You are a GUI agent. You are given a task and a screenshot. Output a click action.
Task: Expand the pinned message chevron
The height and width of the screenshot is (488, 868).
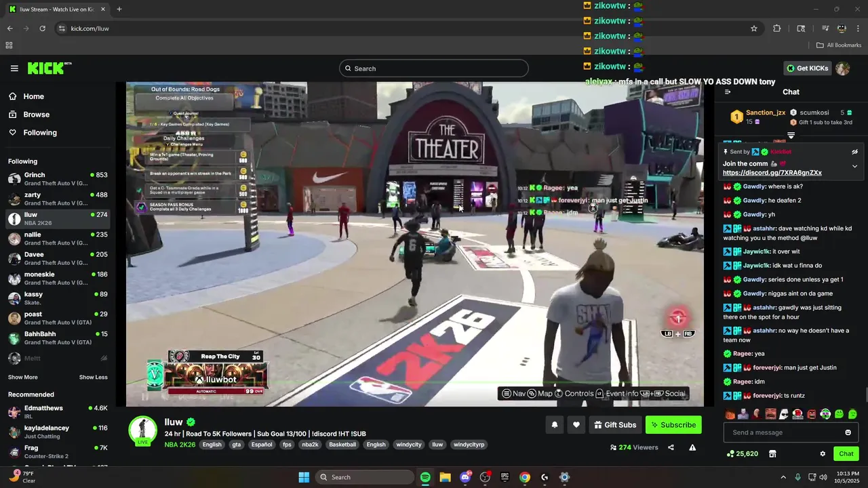pyautogui.click(x=854, y=166)
